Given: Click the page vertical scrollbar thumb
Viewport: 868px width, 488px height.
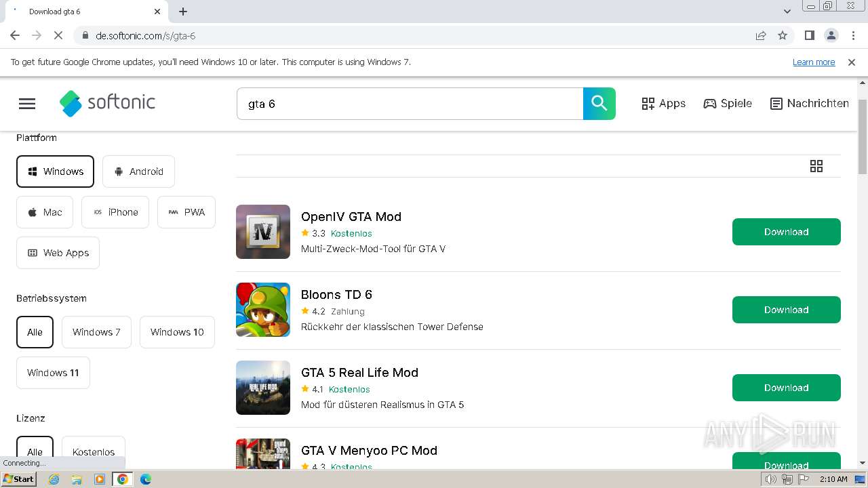Looking at the screenshot, I should click(x=863, y=136).
